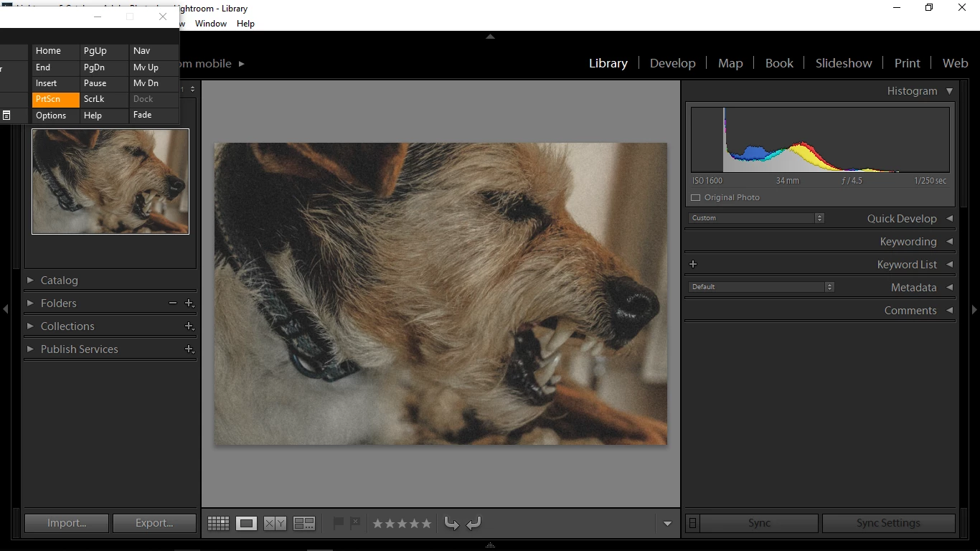Add keyword plus icon in Keyword List

click(x=693, y=264)
